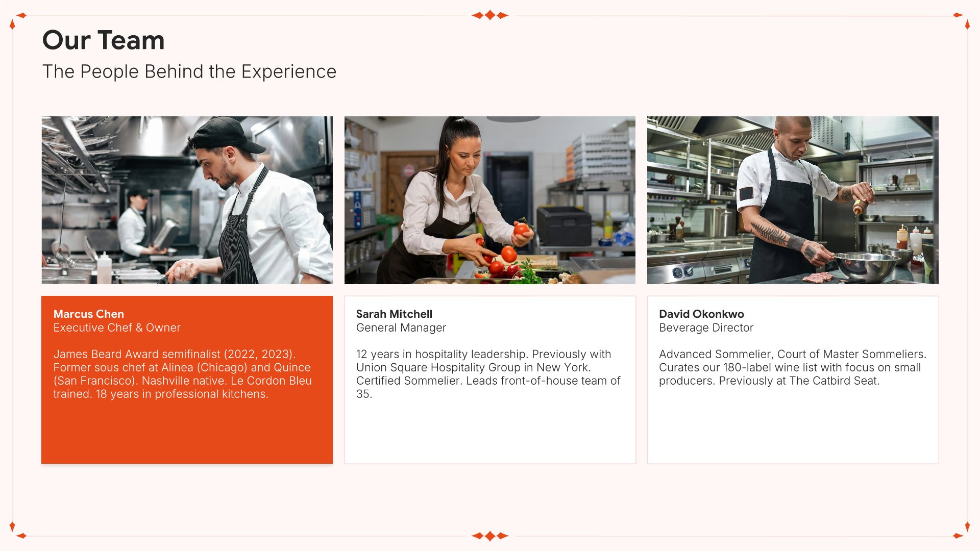Click the 'Executive Chef & Owner' title text
980x551 pixels.
coord(117,328)
